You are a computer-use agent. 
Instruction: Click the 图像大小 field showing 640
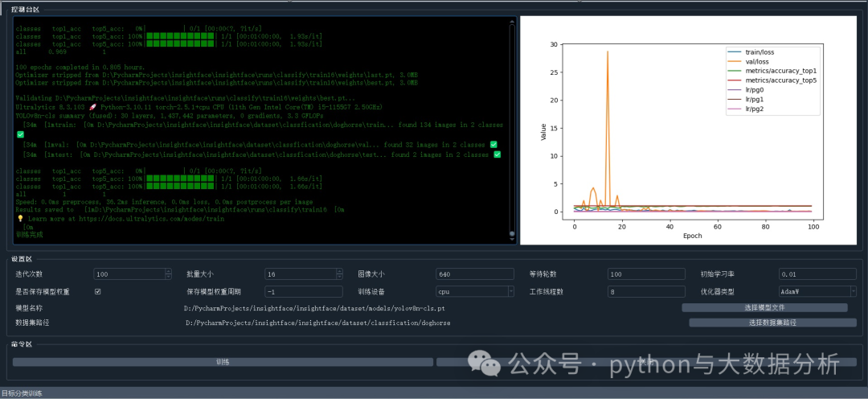coord(475,274)
